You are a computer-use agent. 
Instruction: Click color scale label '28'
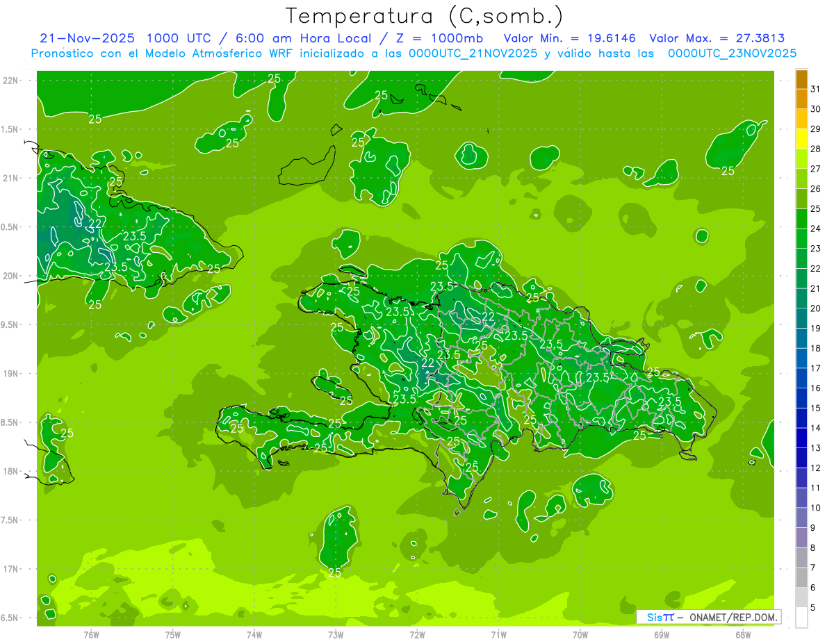(x=816, y=149)
